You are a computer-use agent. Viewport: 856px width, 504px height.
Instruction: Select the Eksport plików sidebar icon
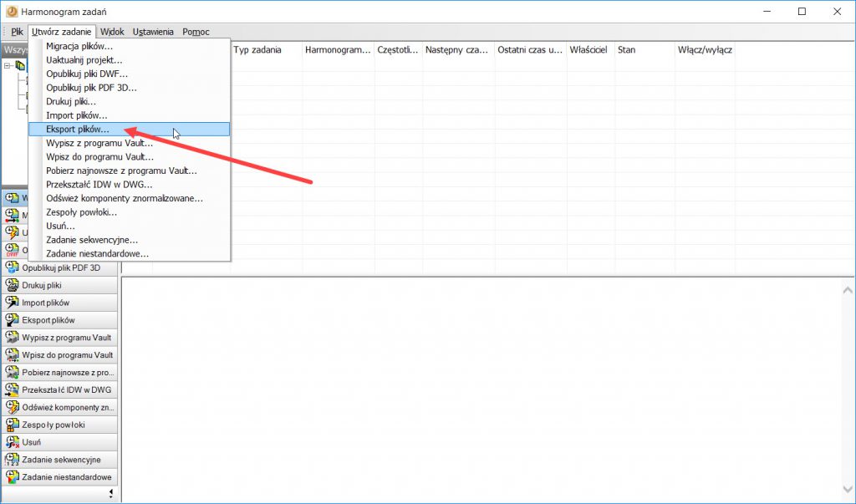coord(13,320)
